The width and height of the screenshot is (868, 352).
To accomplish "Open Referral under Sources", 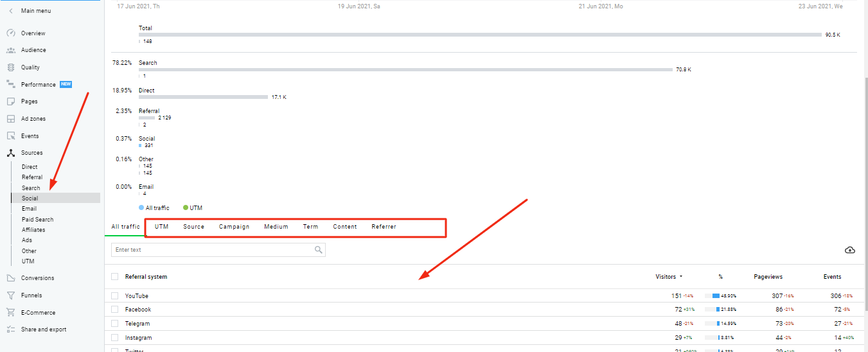I will [x=32, y=177].
